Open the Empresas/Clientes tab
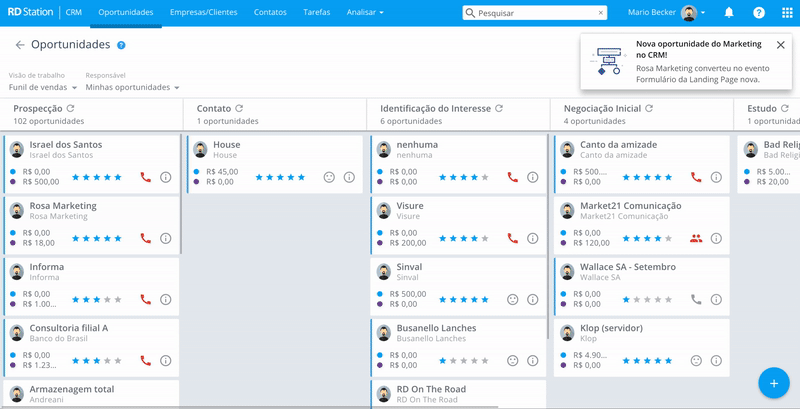 [x=204, y=12]
